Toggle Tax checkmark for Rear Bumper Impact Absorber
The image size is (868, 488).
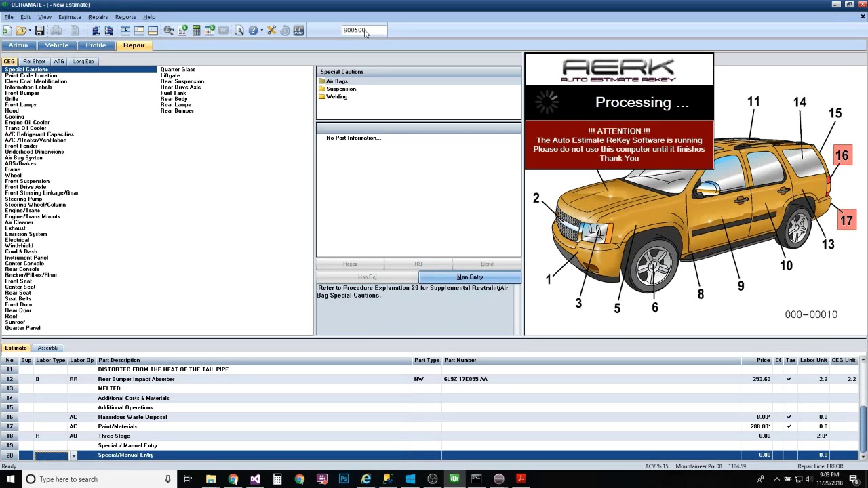[789, 379]
